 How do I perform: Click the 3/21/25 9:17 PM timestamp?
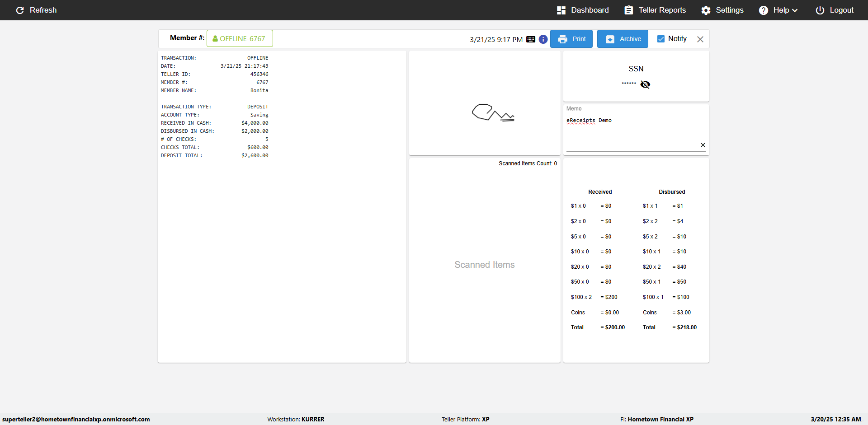[496, 39]
